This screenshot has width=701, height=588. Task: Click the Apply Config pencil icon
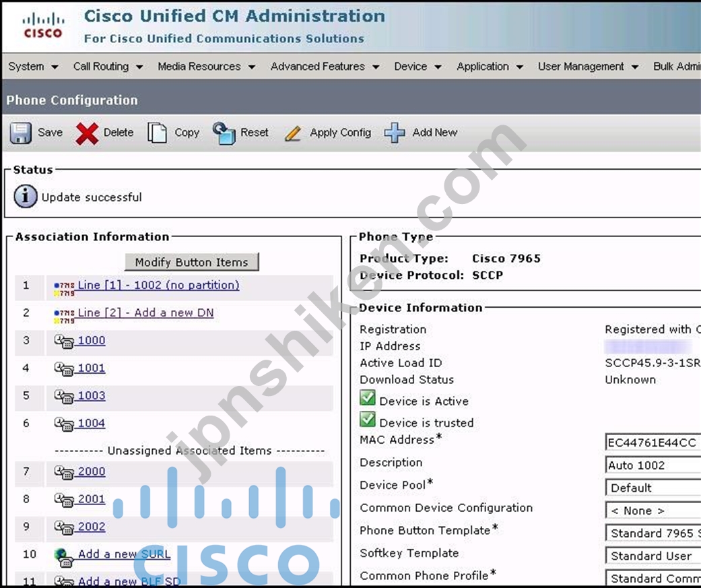point(294,133)
